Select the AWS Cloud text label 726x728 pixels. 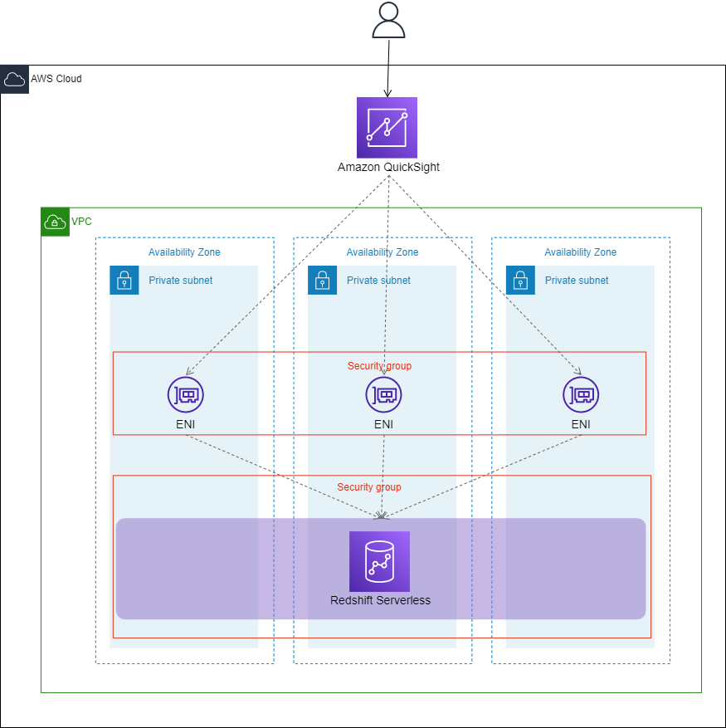coord(55,79)
